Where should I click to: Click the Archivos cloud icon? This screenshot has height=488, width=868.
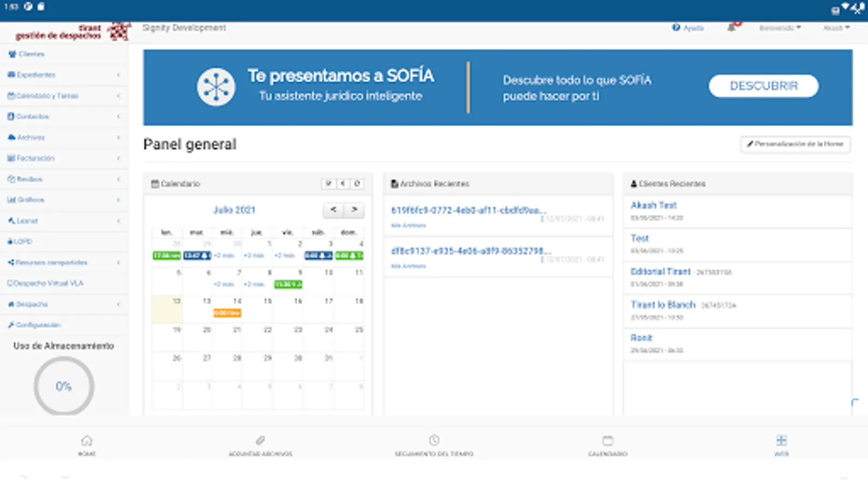11,137
